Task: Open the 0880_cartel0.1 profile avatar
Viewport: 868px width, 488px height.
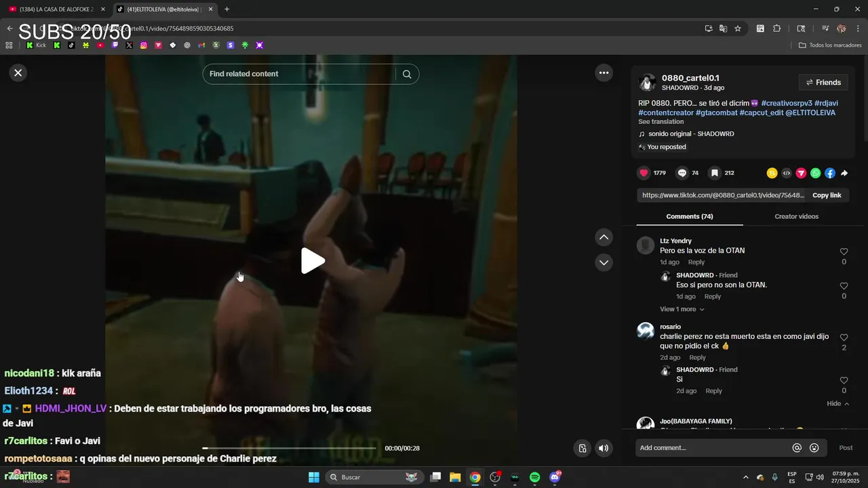Action: [x=648, y=83]
